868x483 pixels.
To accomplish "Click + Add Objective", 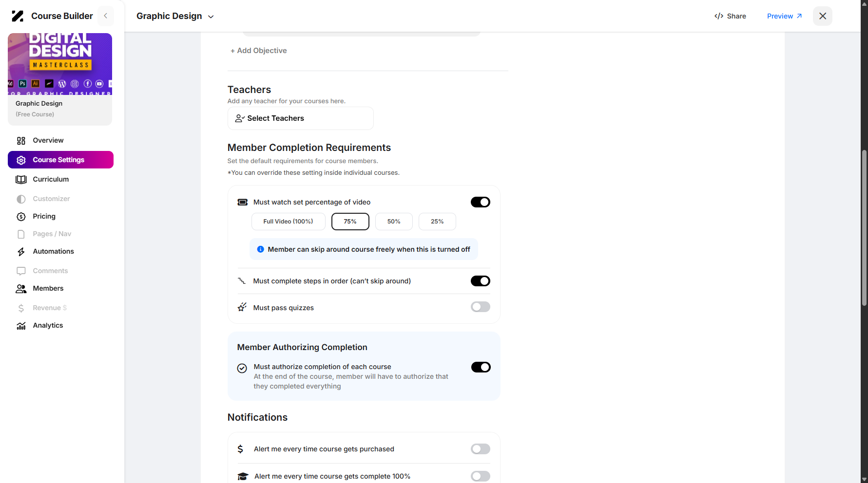I will pos(258,51).
